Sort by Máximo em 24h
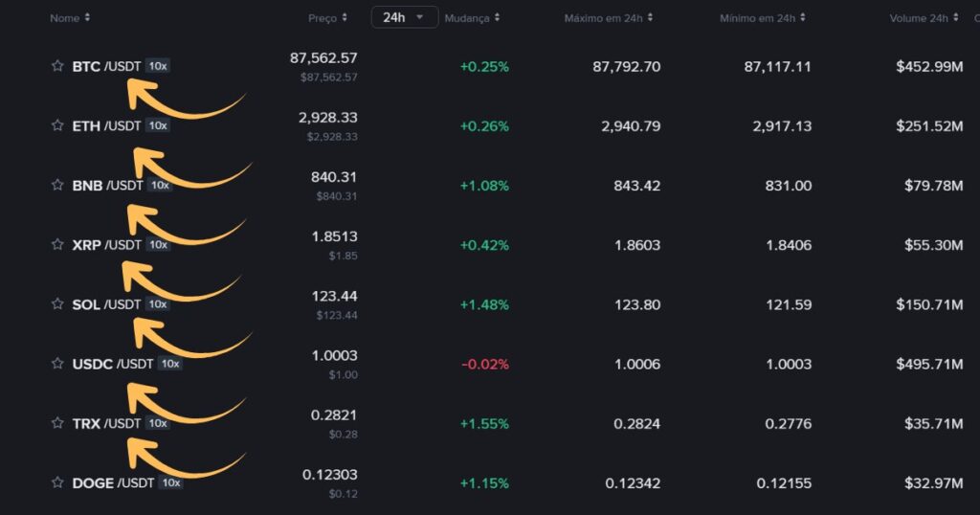Screen dimensions: 980x515 click(610, 18)
